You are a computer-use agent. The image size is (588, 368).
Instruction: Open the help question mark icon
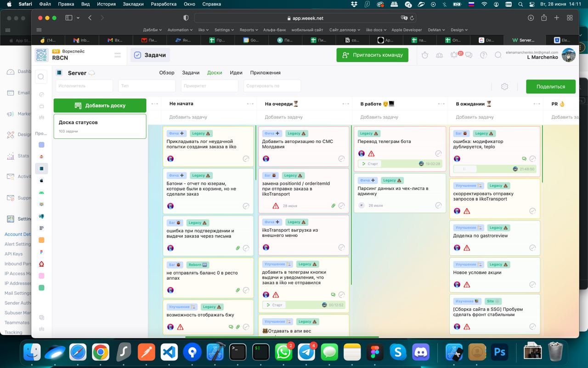tap(483, 55)
